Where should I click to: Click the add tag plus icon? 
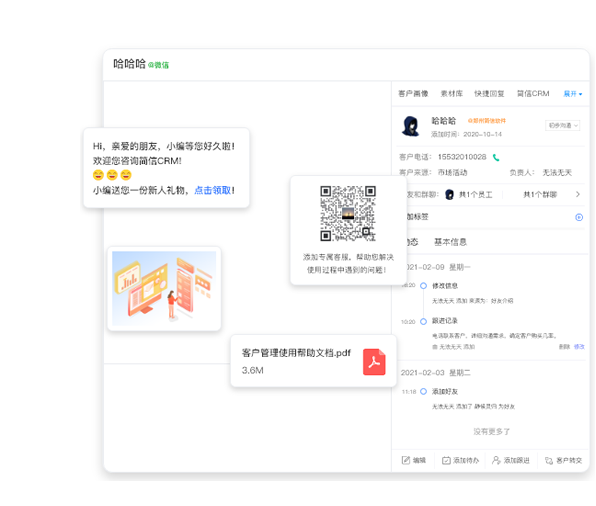coord(579,217)
